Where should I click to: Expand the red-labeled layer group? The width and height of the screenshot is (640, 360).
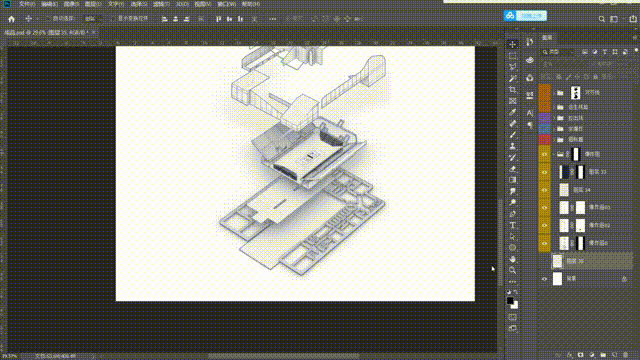555,140
